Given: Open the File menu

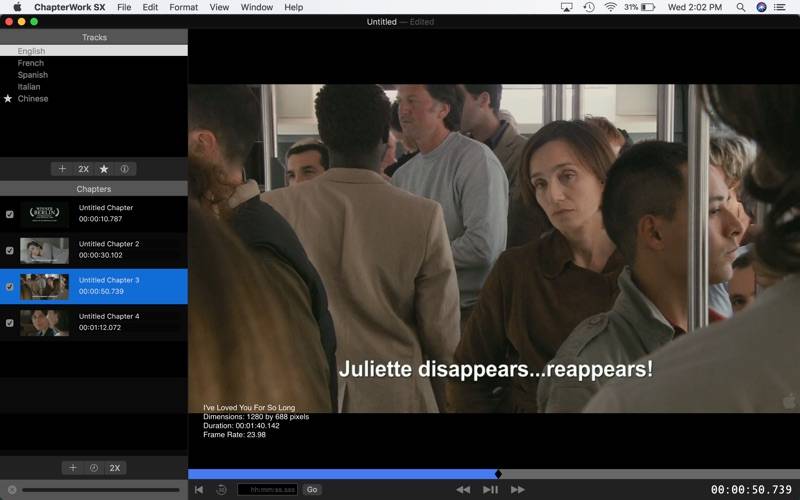Looking at the screenshot, I should (x=124, y=7).
